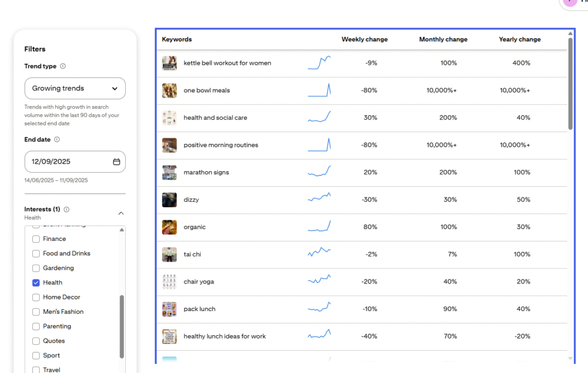Click the marathon signs sparkline chart
Screen dimensions: 588x373
319,172
